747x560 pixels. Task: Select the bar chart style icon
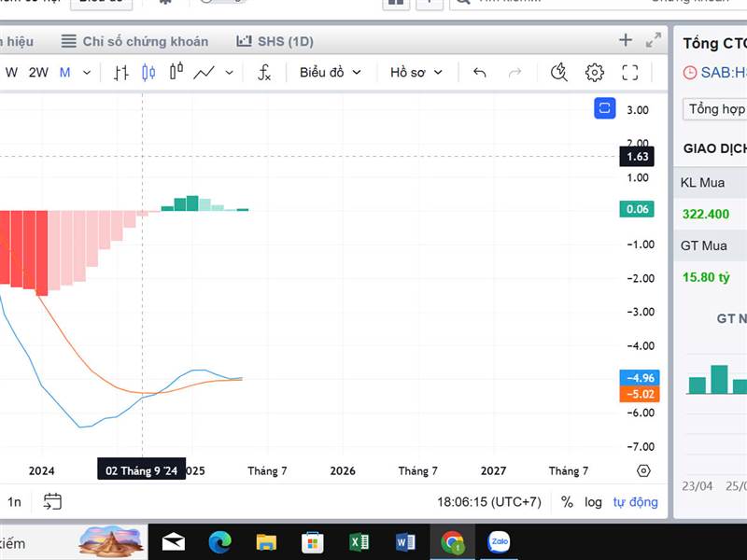121,73
